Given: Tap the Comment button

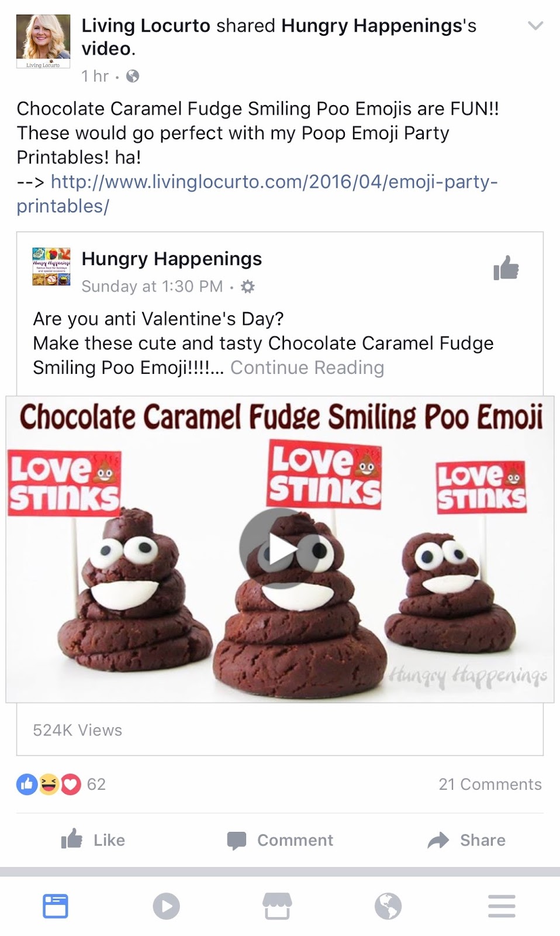Looking at the screenshot, I should 280,840.
